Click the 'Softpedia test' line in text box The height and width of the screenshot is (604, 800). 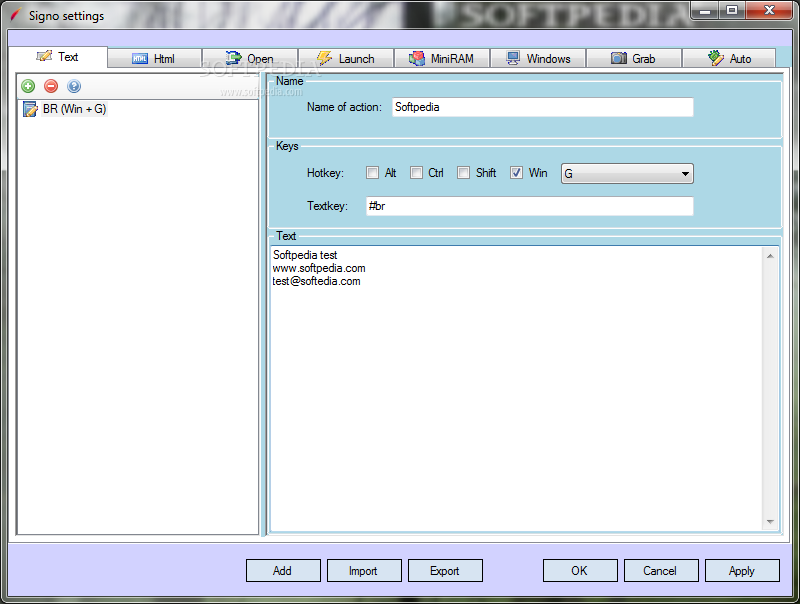pos(305,255)
